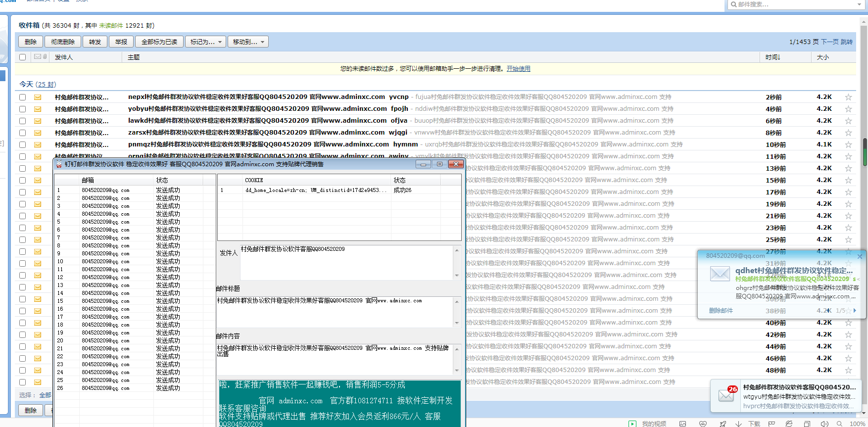Click into 发件人 input in software window
This screenshot has height=427, width=868.
coord(346,262)
